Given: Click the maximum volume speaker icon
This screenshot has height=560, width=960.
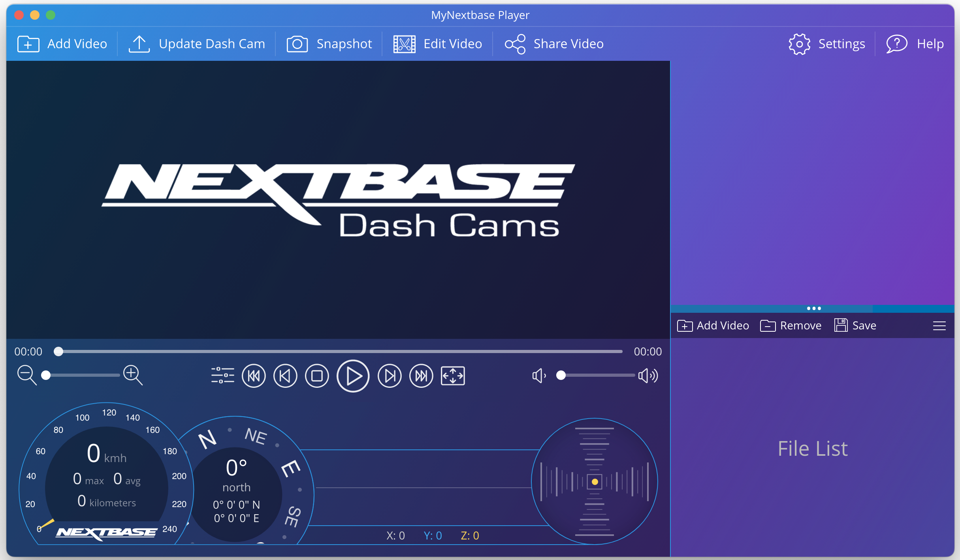Looking at the screenshot, I should (648, 376).
